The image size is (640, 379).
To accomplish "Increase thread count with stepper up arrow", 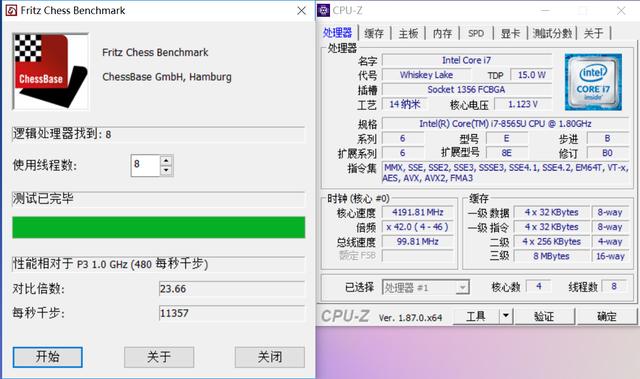I will (x=166, y=160).
